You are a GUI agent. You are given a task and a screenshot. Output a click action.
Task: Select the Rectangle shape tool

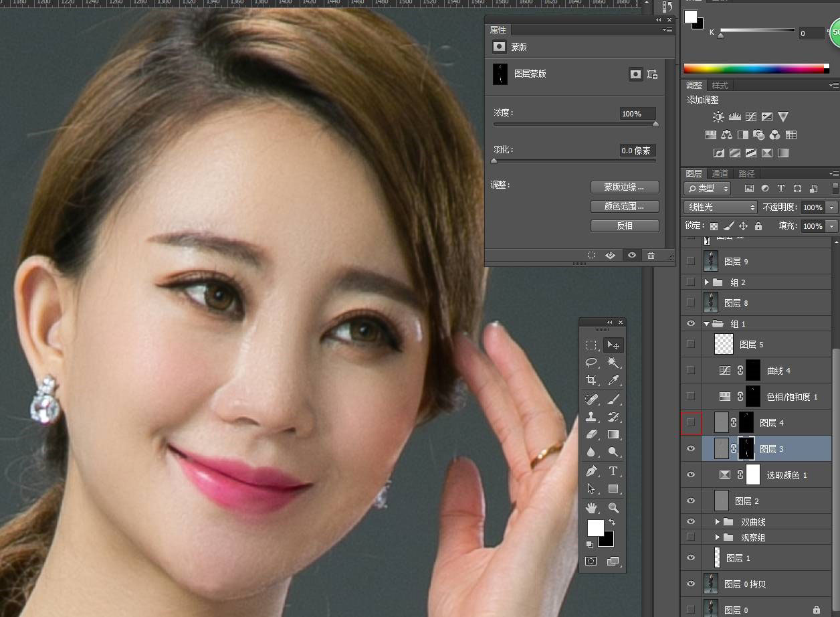[x=613, y=489]
